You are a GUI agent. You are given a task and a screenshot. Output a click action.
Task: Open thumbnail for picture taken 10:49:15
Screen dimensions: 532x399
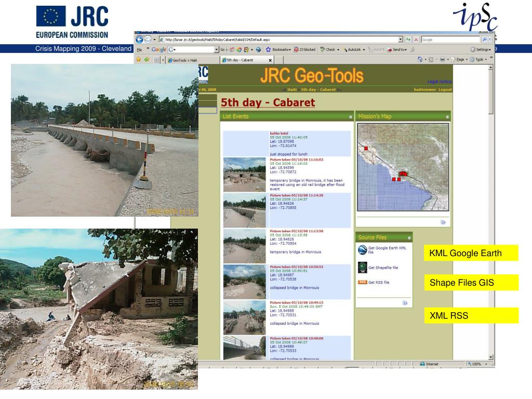244,317
